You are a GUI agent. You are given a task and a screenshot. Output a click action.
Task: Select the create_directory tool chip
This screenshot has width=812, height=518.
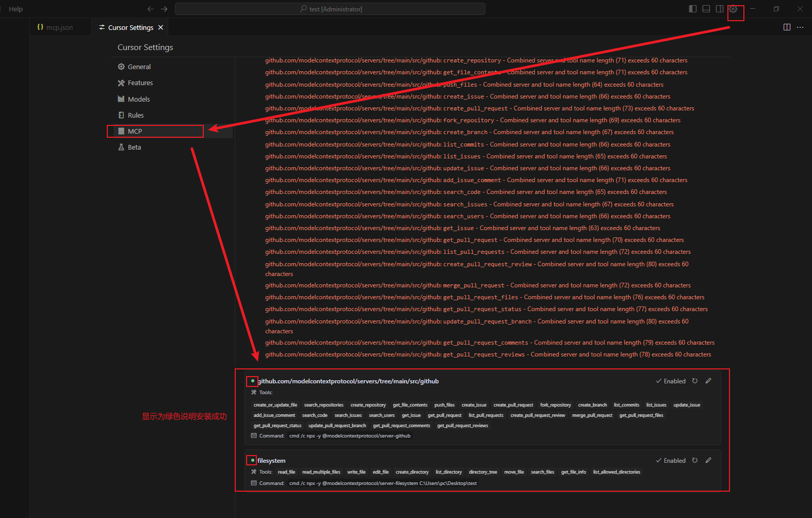click(412, 472)
